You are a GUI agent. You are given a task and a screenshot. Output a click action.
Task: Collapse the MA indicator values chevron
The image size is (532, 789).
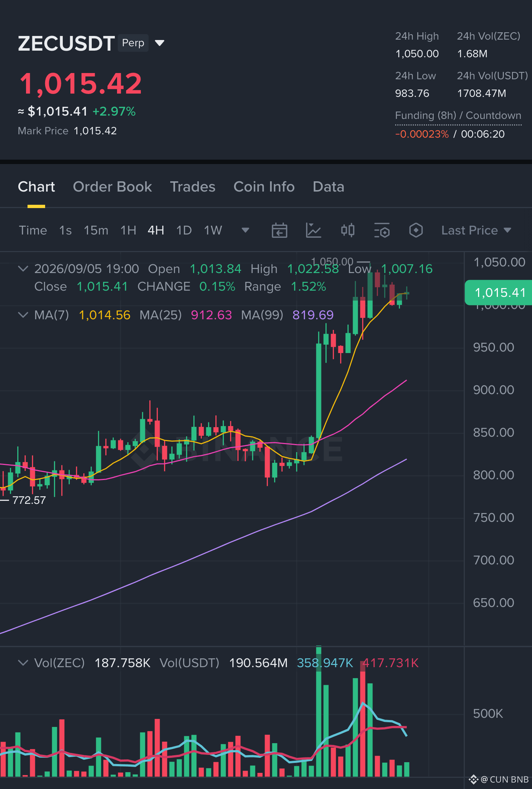(x=23, y=315)
